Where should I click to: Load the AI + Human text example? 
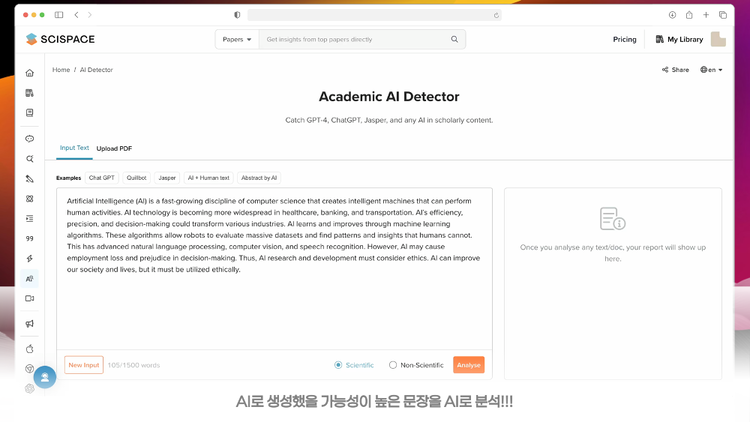click(x=209, y=178)
